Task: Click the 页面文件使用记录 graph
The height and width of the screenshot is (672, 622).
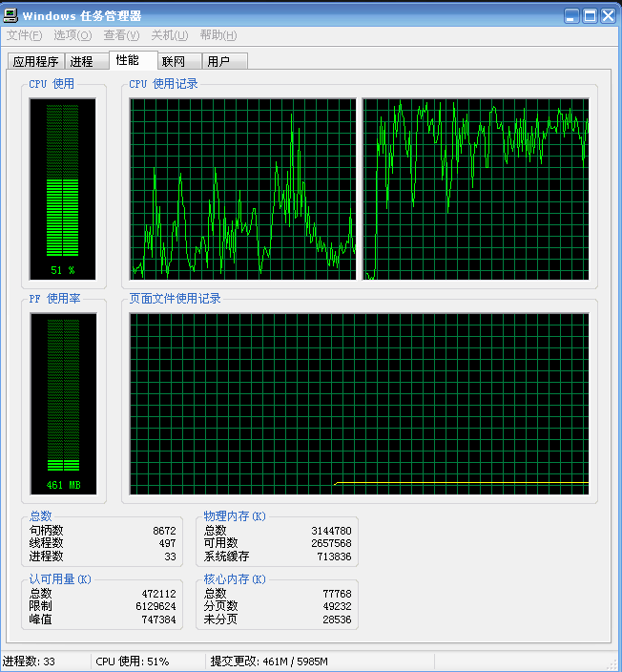Action: (x=360, y=404)
